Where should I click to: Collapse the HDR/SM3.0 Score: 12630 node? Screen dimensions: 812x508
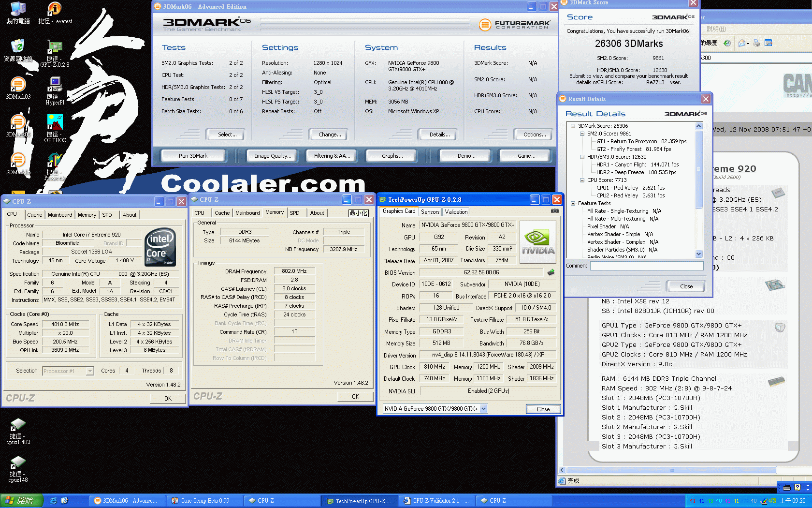tap(582, 157)
